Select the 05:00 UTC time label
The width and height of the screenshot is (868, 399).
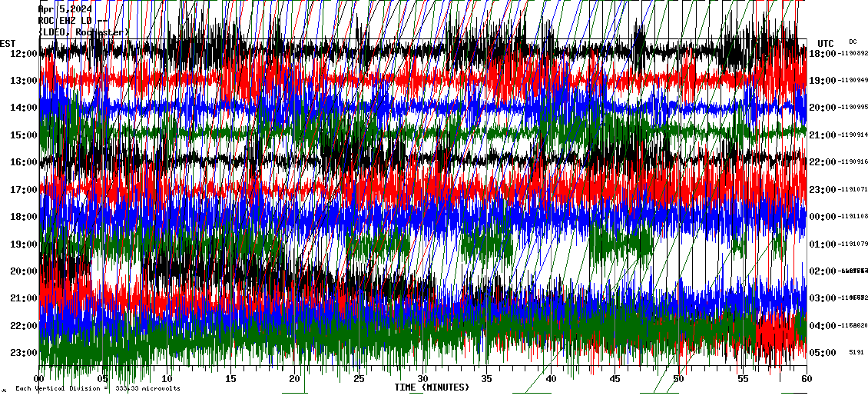point(823,352)
